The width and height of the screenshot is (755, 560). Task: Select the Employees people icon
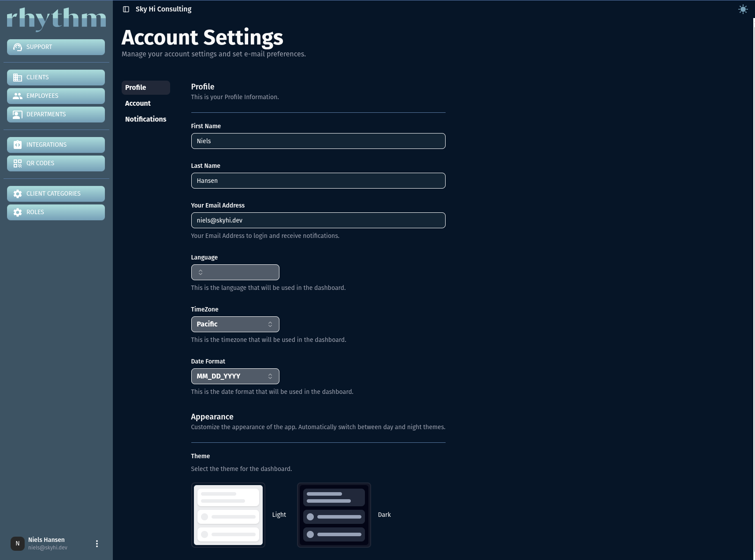point(18,96)
